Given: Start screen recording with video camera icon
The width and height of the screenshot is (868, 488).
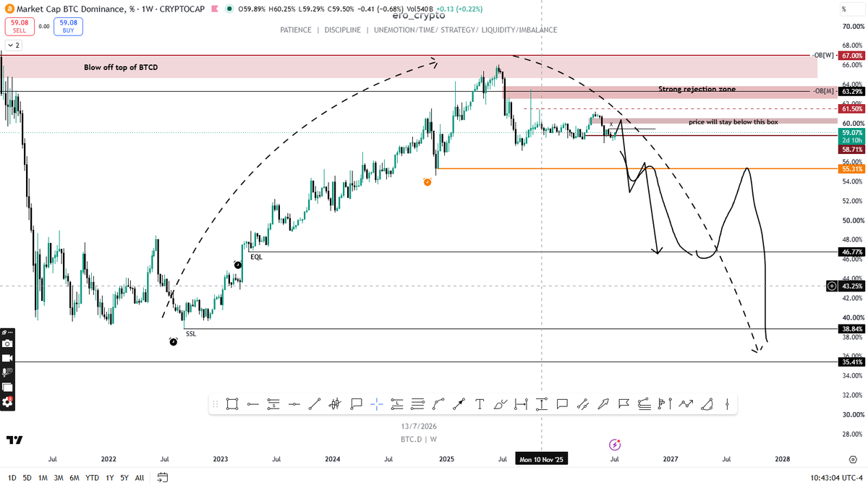Looking at the screenshot, I should pyautogui.click(x=7, y=358).
